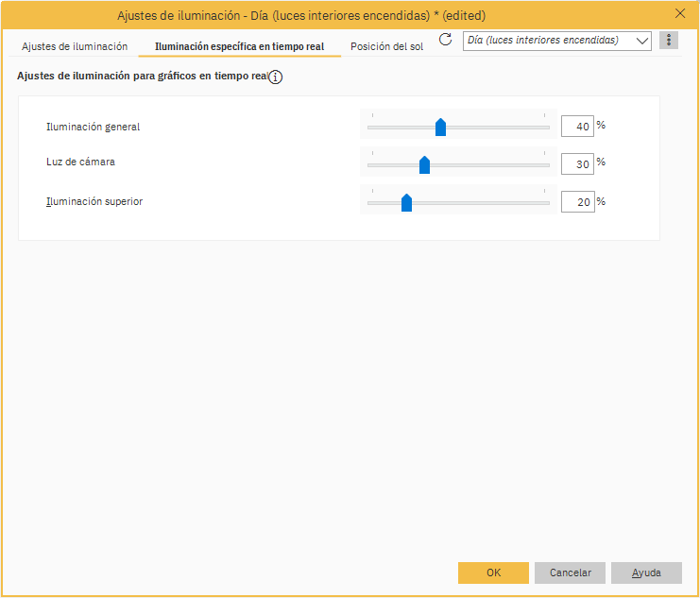Click the Iluminación general slider handle
The width and height of the screenshot is (700, 598).
pyautogui.click(x=440, y=128)
